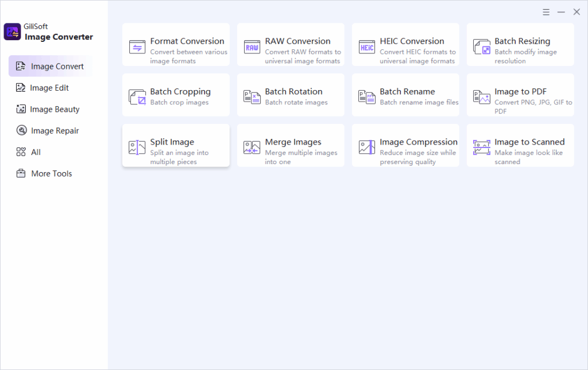Viewport: 588px width, 370px height.
Task: Click 'Split an image into multiple pieces' text
Action: [179, 157]
